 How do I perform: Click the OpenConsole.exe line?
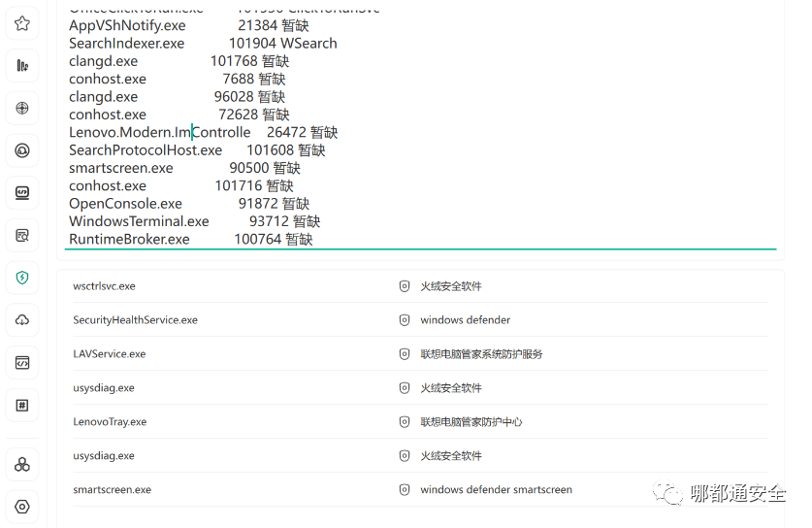point(189,204)
